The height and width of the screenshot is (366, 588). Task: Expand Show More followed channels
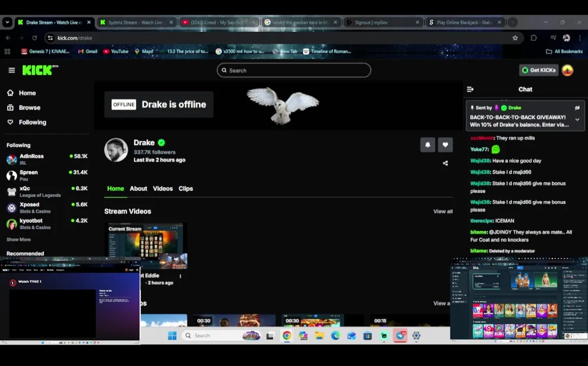[18, 239]
